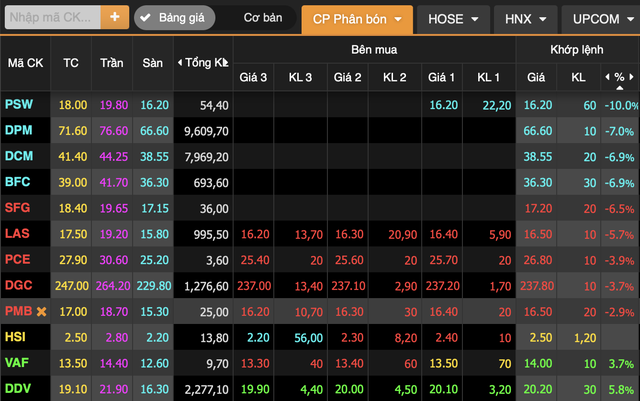Click the orange plus button to add ticker
Screen dimensions: 640x401
click(114, 17)
